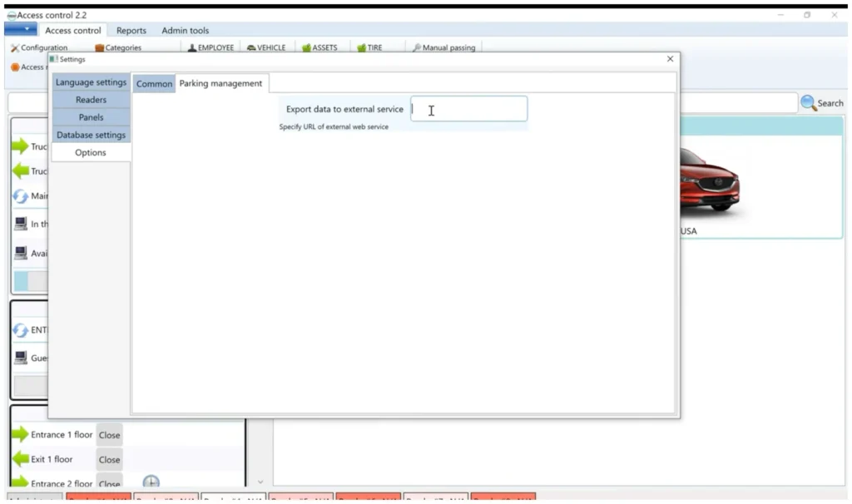The width and height of the screenshot is (852, 504).
Task: Click the "USA" text under the car
Action: tap(688, 231)
